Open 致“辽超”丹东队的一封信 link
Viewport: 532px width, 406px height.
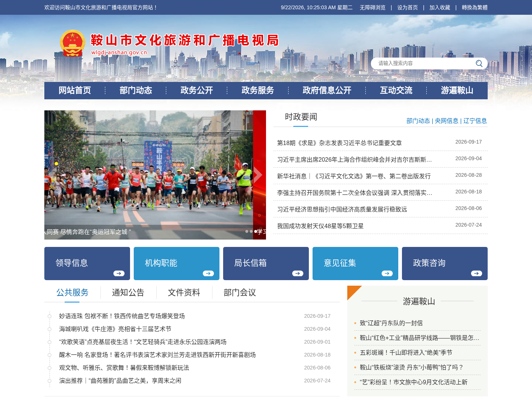[x=391, y=323]
